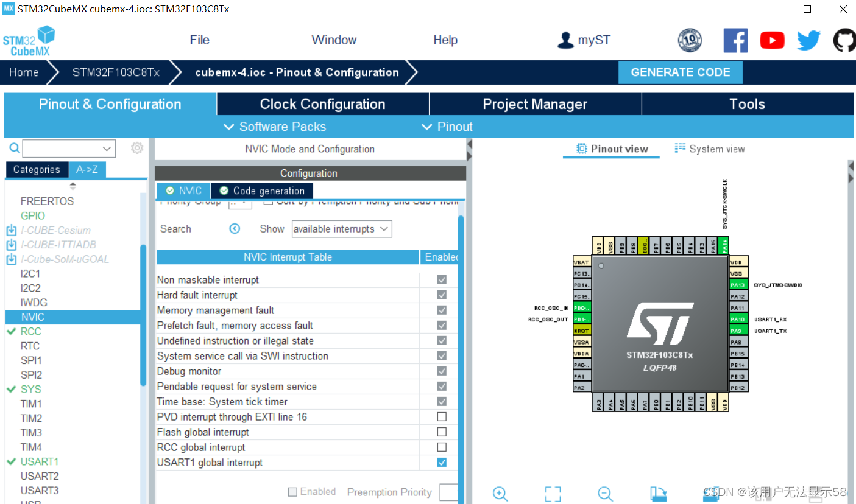Enable RCC global interrupt checkbox
856x504 pixels.
[x=442, y=447]
